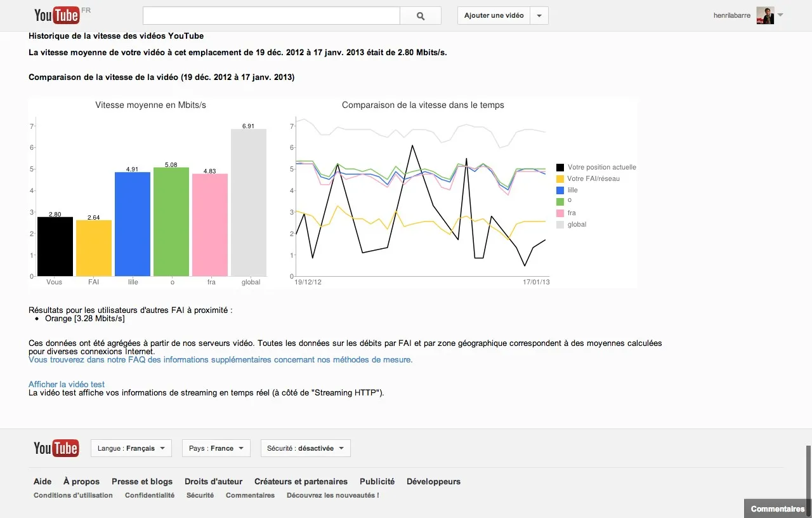The image size is (812, 518).
Task: Expand the account menu arrow beside avatar
Action: [x=780, y=15]
